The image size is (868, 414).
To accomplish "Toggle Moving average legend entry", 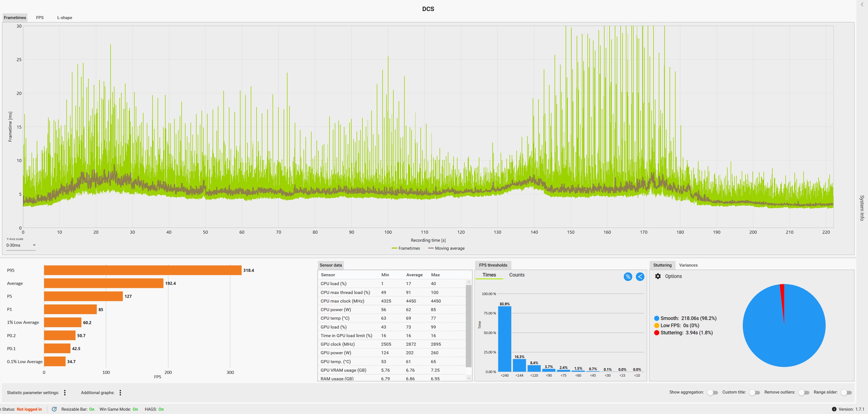I will [446, 248].
